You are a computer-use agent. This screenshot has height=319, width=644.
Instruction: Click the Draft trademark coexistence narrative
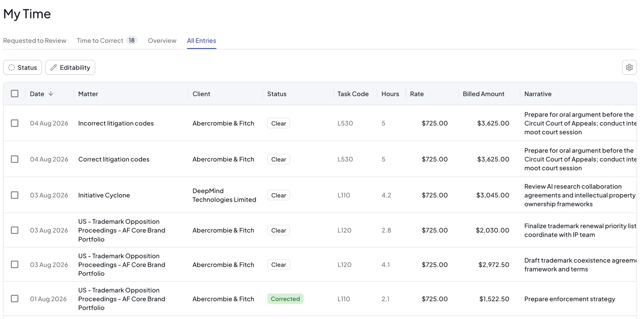tap(580, 264)
